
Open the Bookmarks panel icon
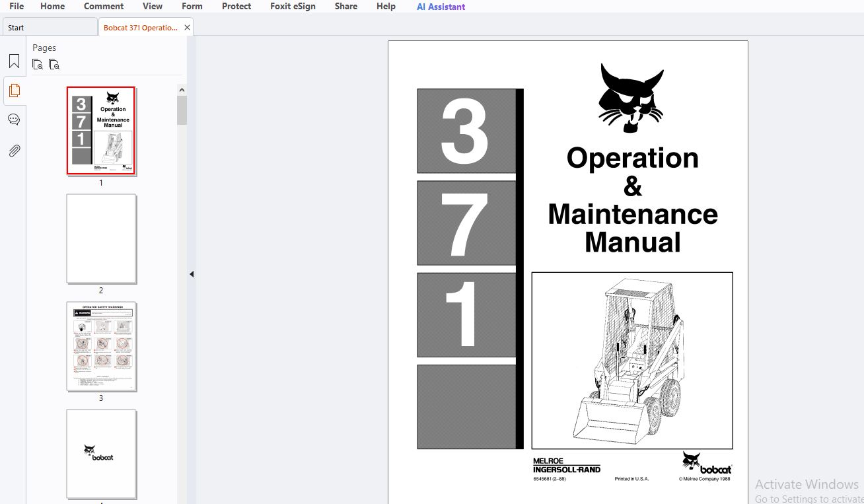[x=14, y=61]
